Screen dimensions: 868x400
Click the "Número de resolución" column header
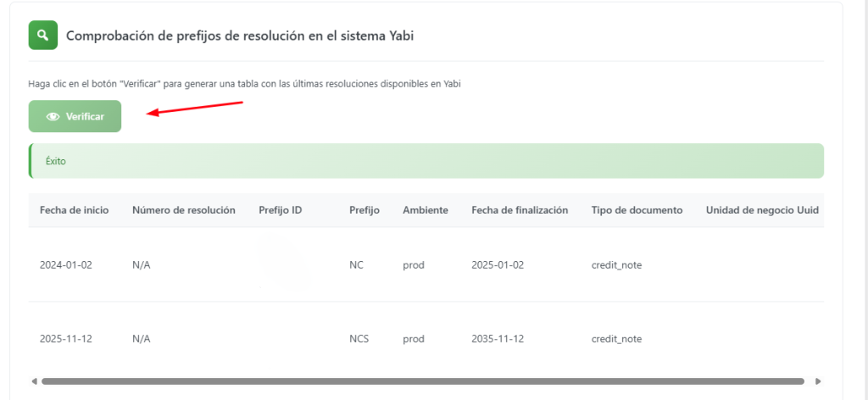click(184, 210)
